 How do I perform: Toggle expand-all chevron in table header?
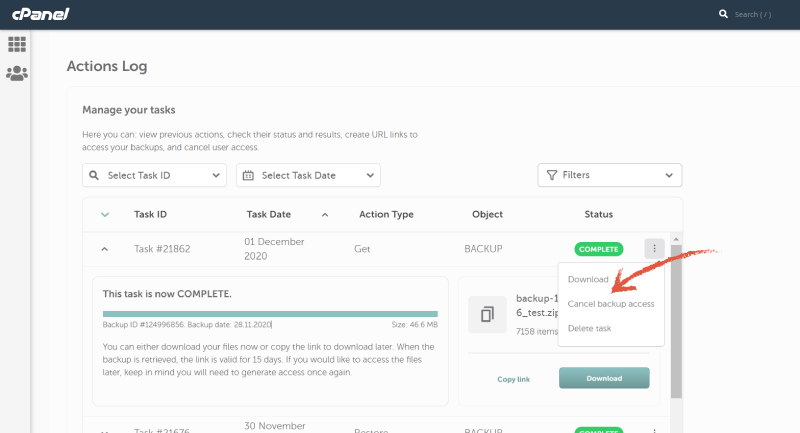pos(105,215)
